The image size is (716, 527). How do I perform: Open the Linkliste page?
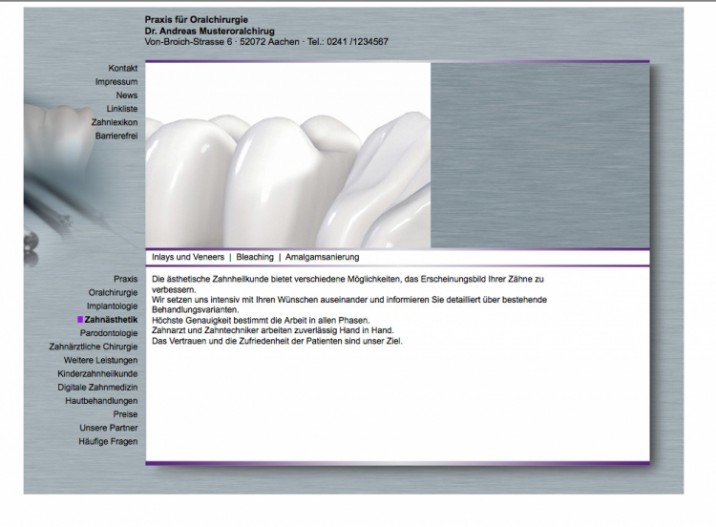pyautogui.click(x=122, y=109)
